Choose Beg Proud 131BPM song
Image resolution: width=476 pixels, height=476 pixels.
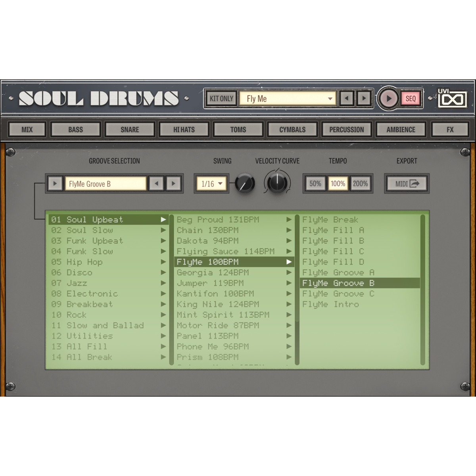[234, 219]
